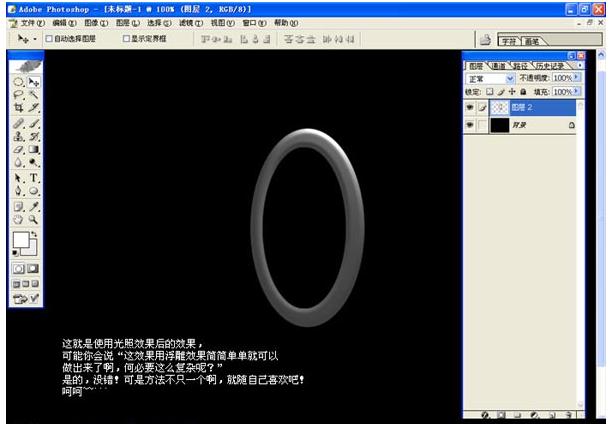Select the Slice tool

click(x=34, y=107)
